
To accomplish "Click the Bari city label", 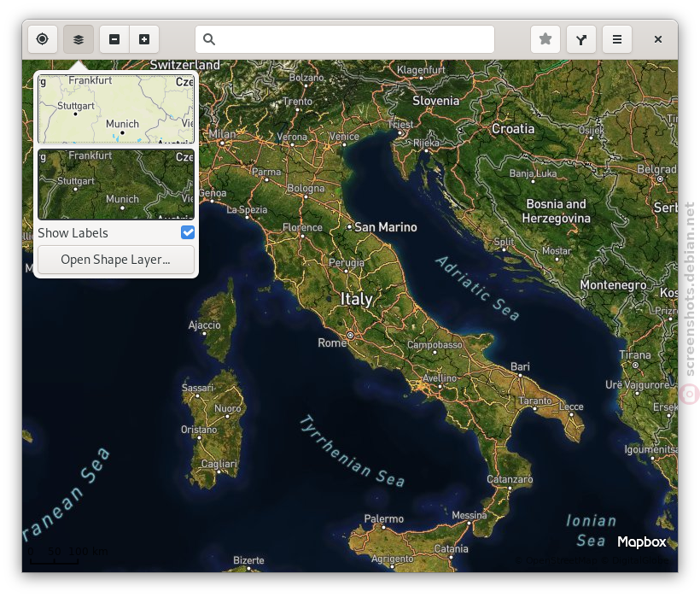I will click(x=520, y=366).
